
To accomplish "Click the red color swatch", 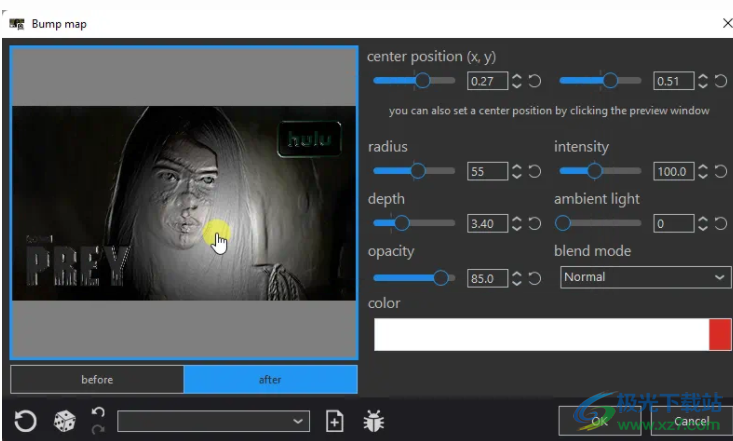I will pyautogui.click(x=720, y=334).
